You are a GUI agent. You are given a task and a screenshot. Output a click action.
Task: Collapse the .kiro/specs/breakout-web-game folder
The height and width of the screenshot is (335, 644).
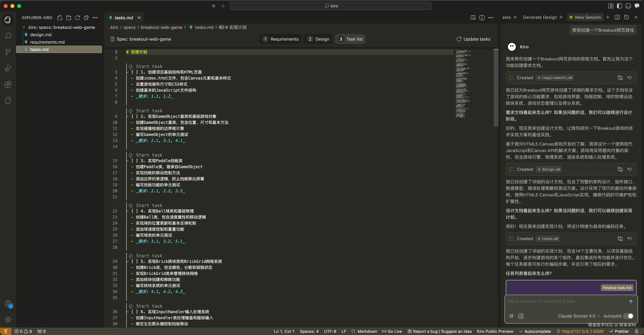tap(24, 27)
